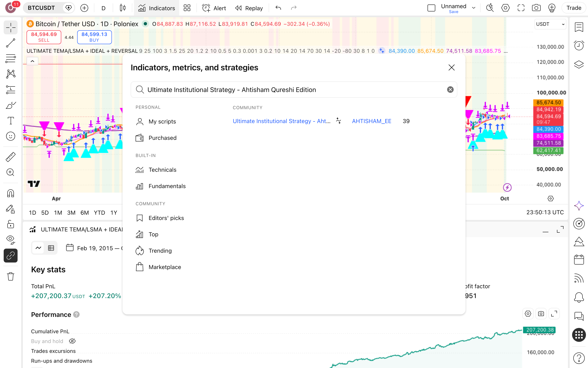588x368 pixels.
Task: Select the trend line drawing tool
Action: (10, 43)
